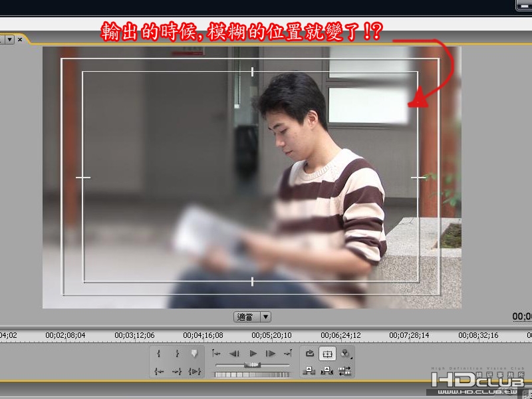Click the video preview frame
Viewport: 532px width, 399px height.
coord(252,178)
